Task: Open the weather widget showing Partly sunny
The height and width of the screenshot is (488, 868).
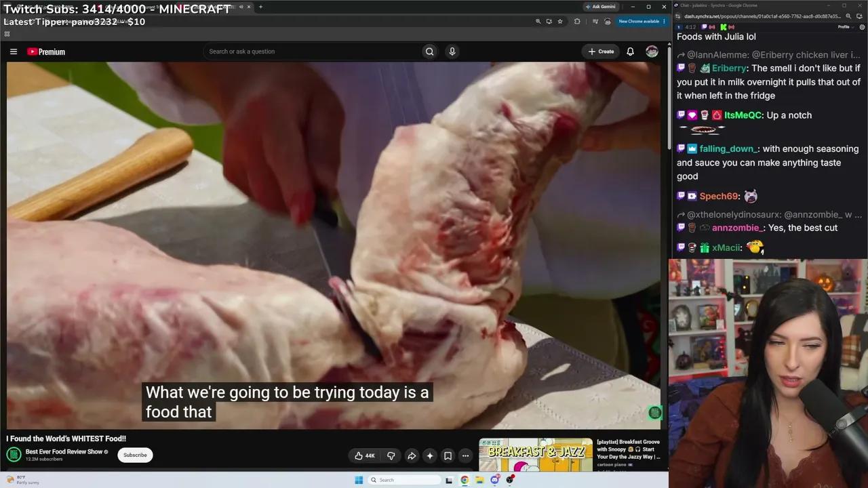Action: (23, 480)
